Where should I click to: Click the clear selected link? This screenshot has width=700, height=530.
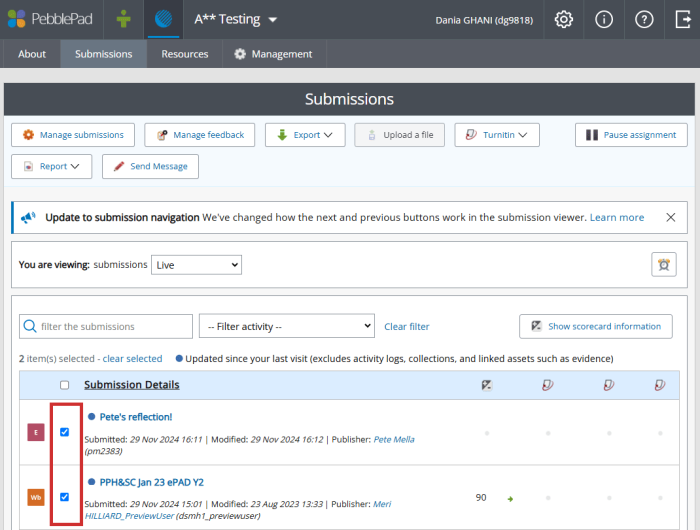pos(133,359)
